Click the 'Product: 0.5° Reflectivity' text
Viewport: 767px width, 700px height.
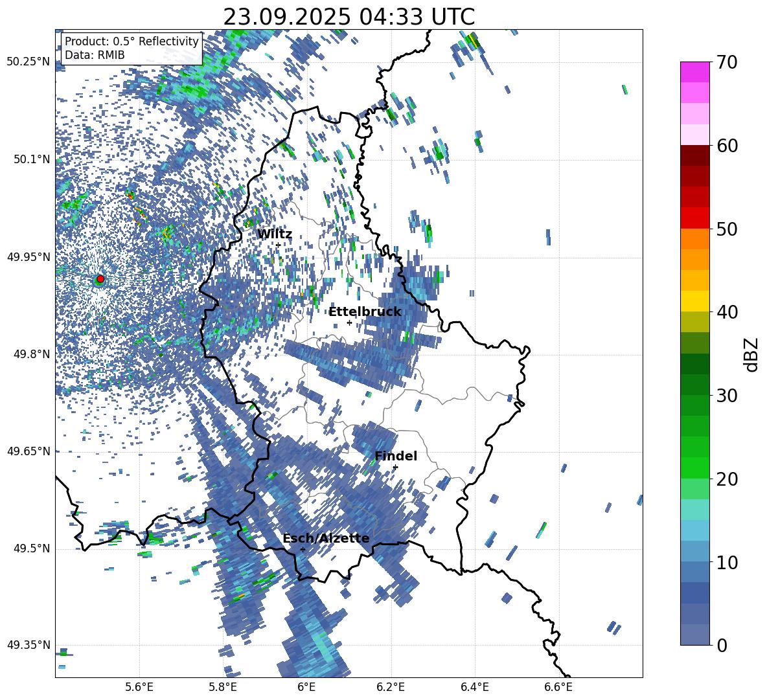coord(132,41)
